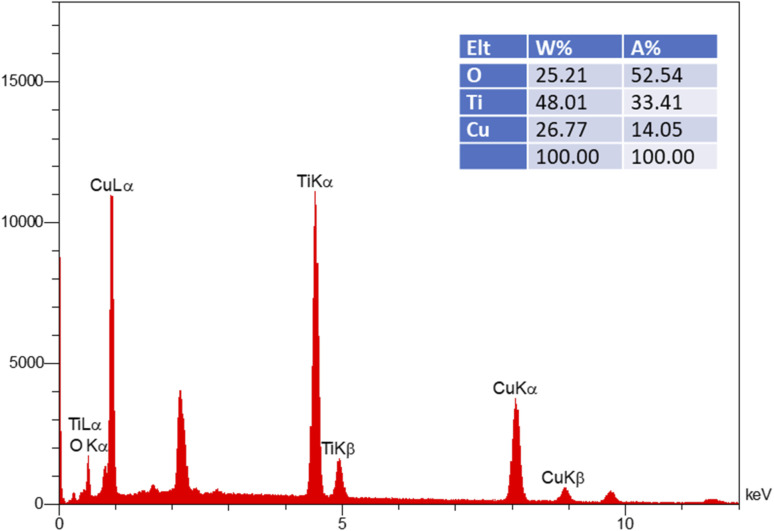Click the W% total 100.00

coord(567,157)
